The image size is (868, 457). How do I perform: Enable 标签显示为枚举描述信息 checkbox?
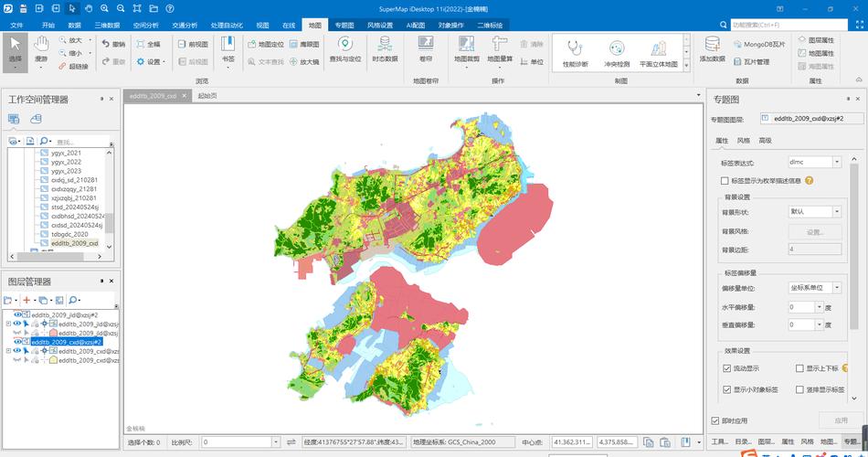click(725, 181)
